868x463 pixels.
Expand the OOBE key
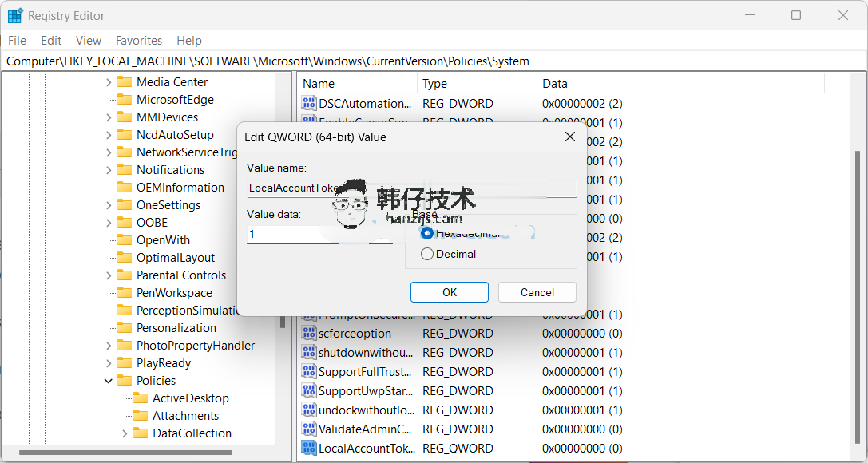coord(109,223)
